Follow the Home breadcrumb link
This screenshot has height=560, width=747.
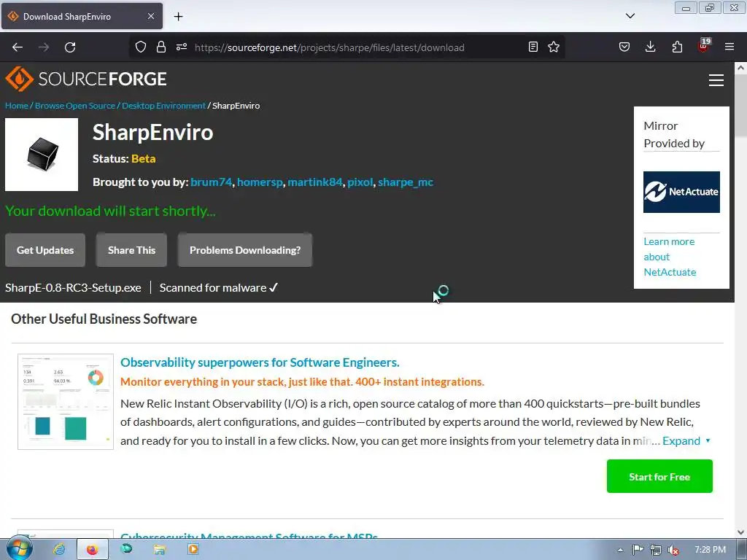point(17,106)
